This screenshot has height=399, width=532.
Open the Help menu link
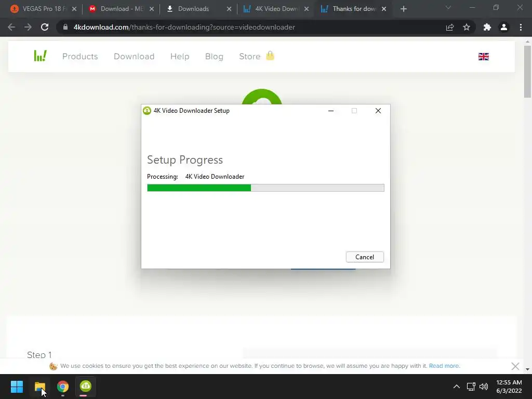pyautogui.click(x=180, y=56)
